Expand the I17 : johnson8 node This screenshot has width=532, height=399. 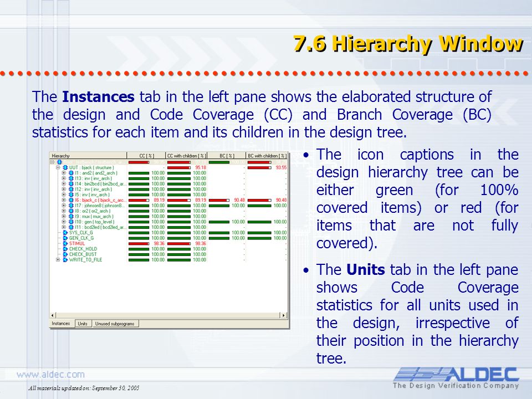click(x=64, y=206)
